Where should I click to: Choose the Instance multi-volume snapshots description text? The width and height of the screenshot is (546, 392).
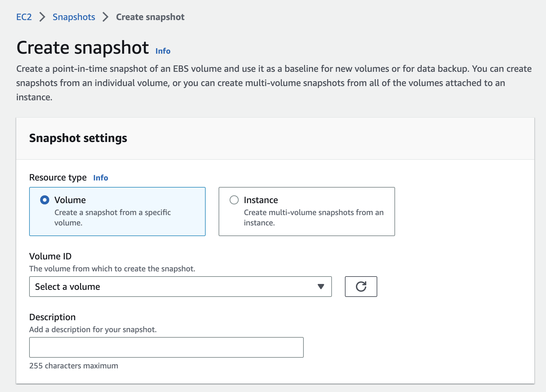coord(313,217)
